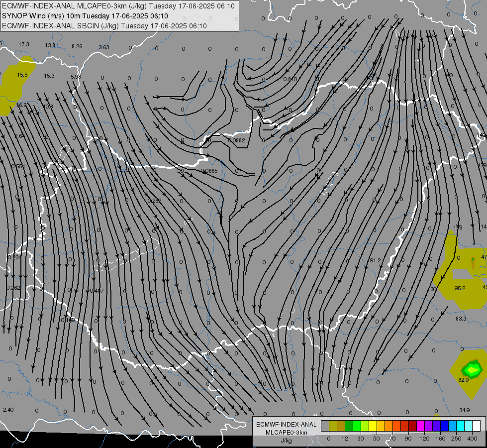Click the legend tick label 30
Image resolution: width=487 pixels, height=448 pixels.
[x=360, y=439]
